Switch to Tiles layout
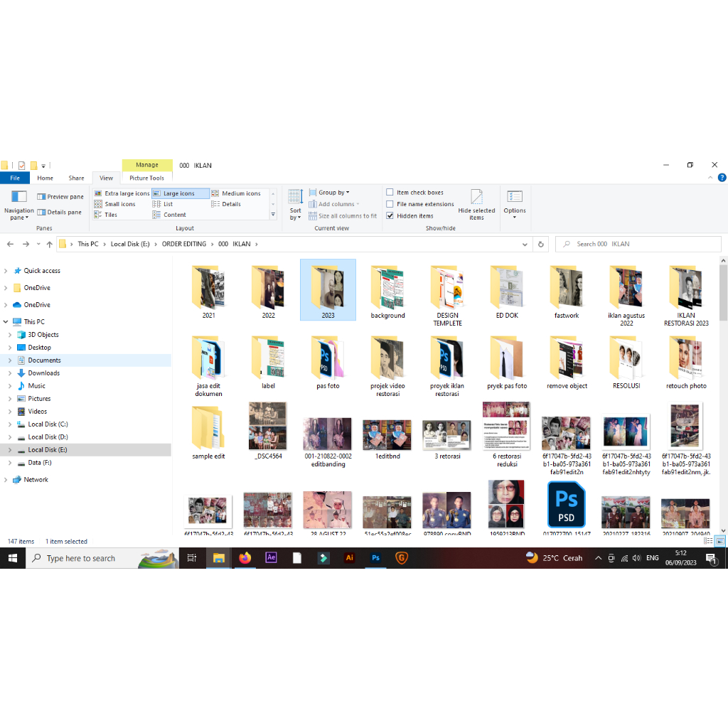The width and height of the screenshot is (728, 728). point(106,215)
